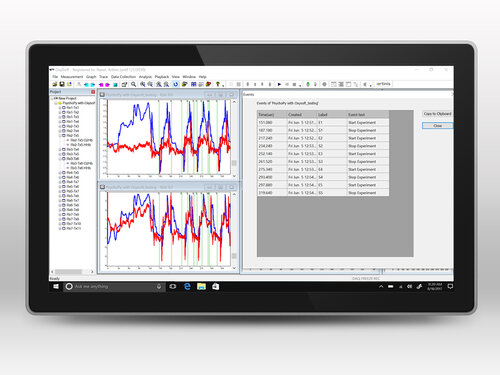
Task: Click Copy to Clipboard in Events dialog
Action: (437, 114)
